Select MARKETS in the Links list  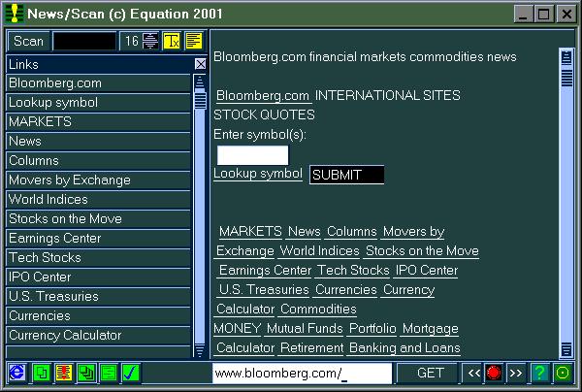[x=98, y=121]
